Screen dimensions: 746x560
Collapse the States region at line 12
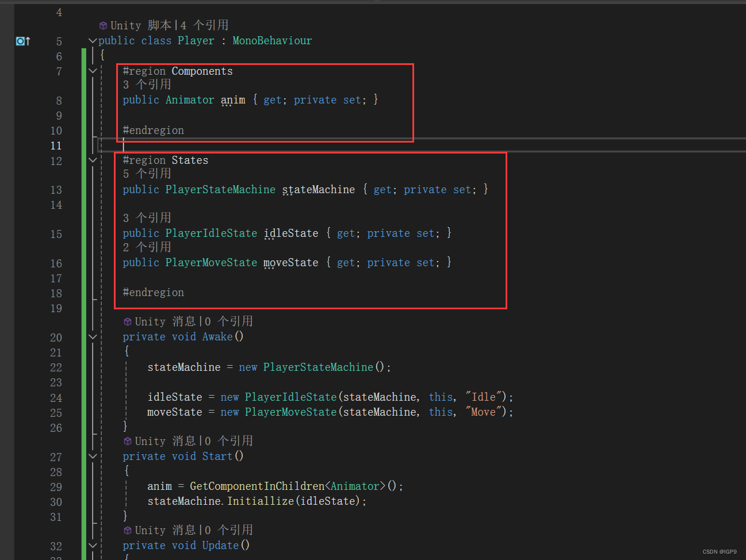pyautogui.click(x=93, y=160)
